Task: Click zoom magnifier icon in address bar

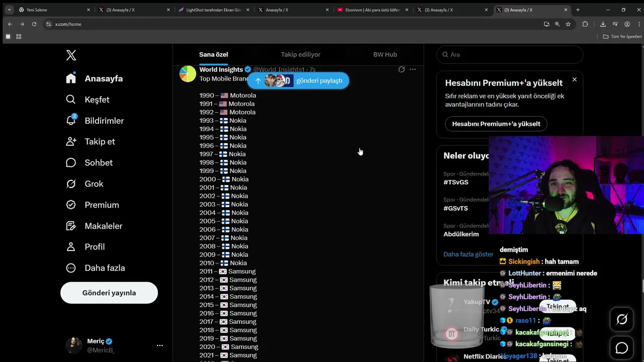Action: [557, 24]
